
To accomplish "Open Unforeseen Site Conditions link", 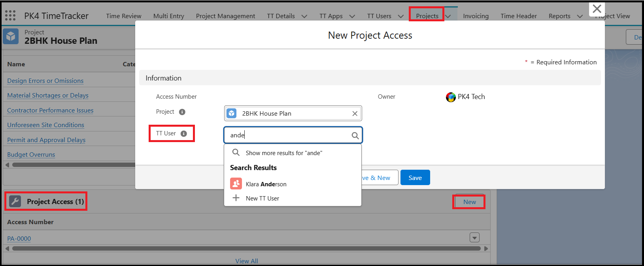I will coord(46,125).
